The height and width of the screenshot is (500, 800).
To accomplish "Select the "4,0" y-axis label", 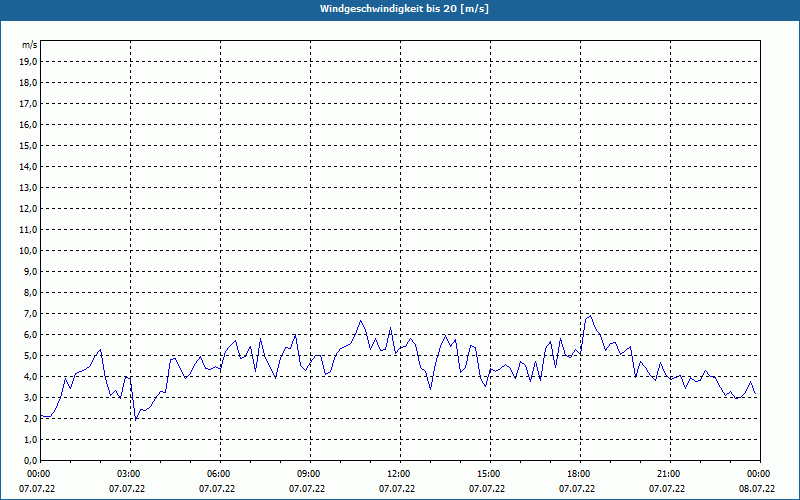I will coord(31,377).
